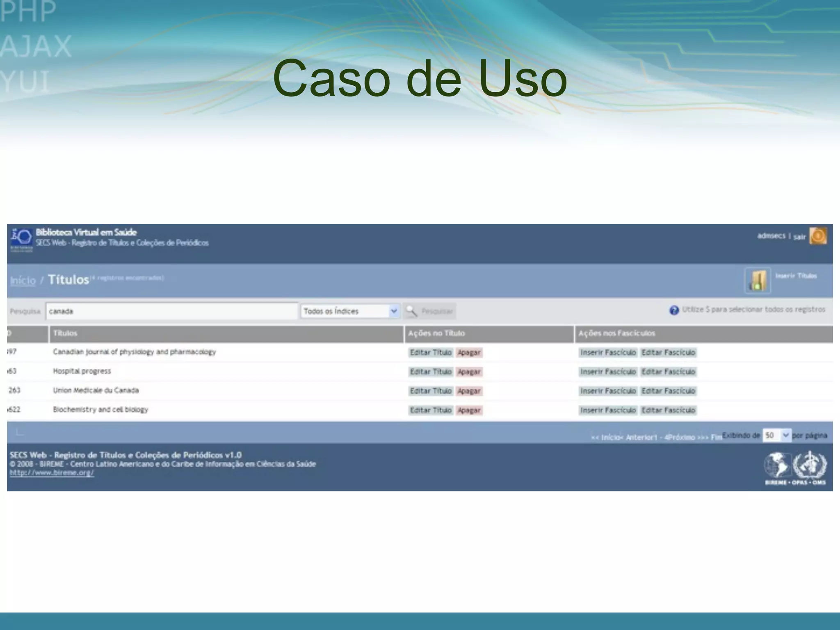Click the Inserir Título link text
Viewport: 840px width, 630px height.
[796, 276]
